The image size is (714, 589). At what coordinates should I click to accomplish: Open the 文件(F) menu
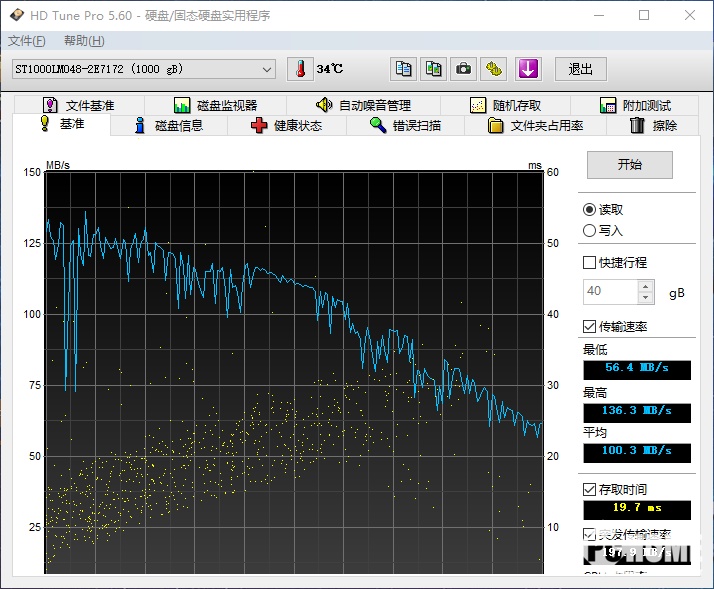[26, 41]
